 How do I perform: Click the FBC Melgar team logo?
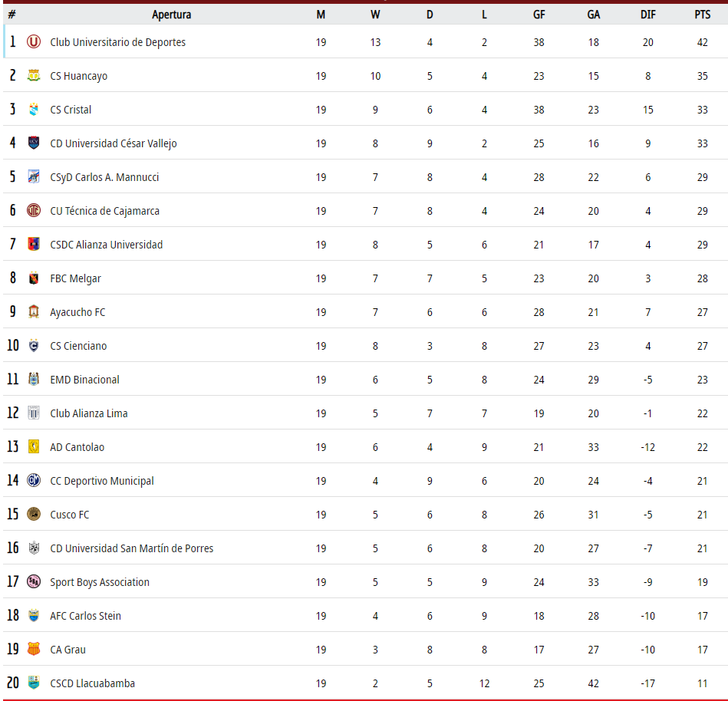34,278
